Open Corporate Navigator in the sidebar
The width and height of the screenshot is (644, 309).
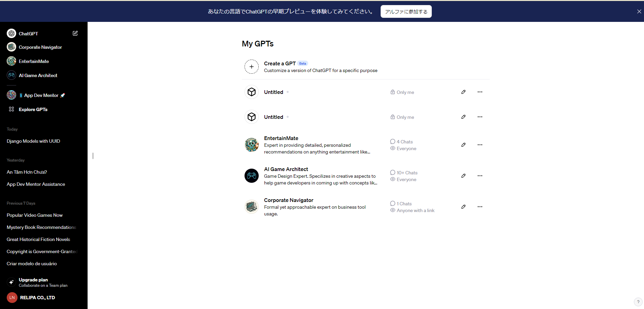(40, 47)
